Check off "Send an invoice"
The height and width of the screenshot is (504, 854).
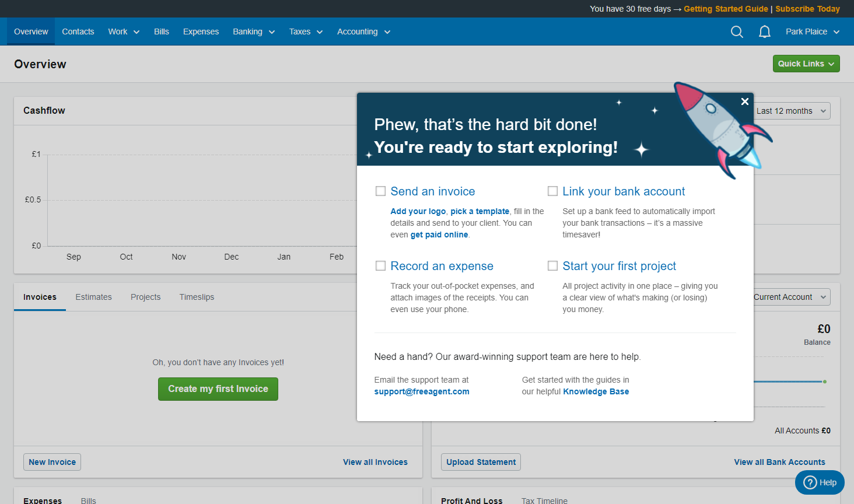[x=380, y=191]
